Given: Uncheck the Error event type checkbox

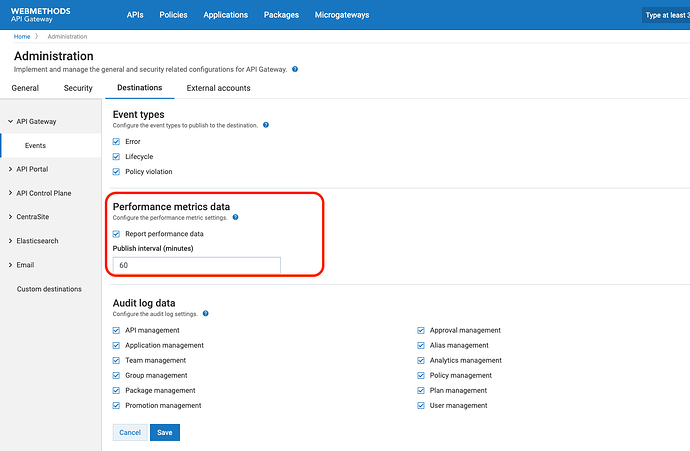Looking at the screenshot, I should (x=117, y=141).
